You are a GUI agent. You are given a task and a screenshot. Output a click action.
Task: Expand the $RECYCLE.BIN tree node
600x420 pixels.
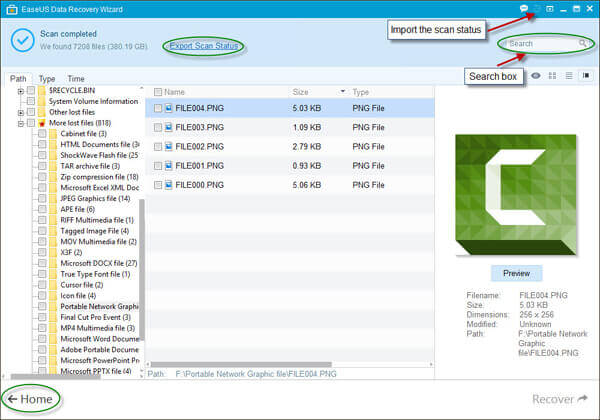pos(21,91)
